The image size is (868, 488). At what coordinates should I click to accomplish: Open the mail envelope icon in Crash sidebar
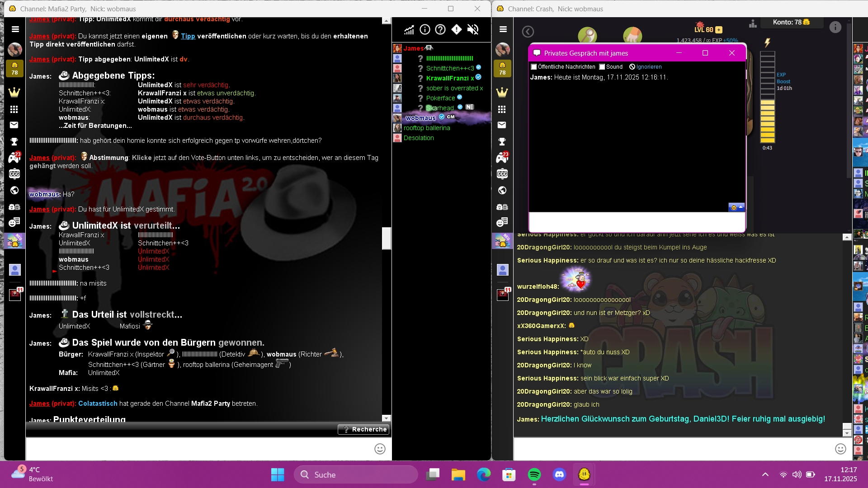pos(502,125)
